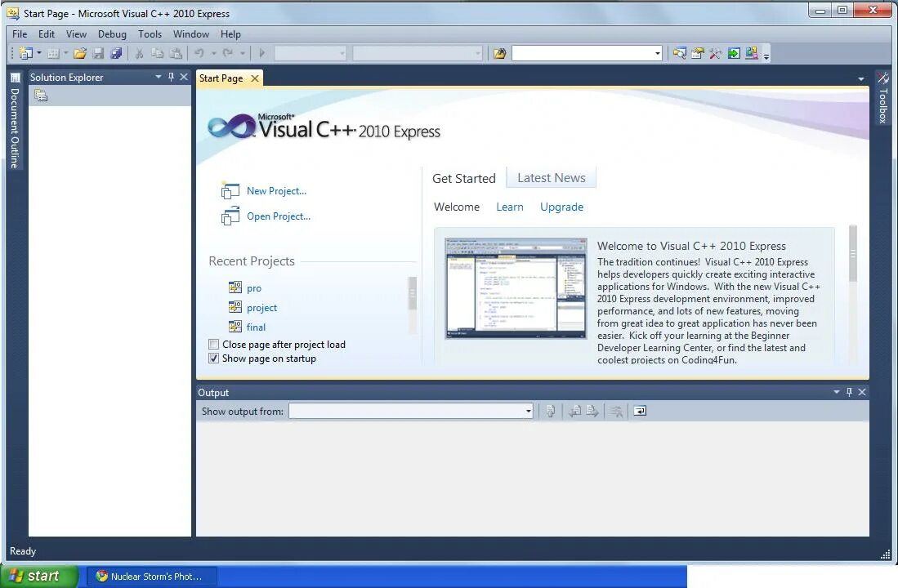Image resolution: width=898 pixels, height=588 pixels.
Task: Pin the Output panel with auto-hide pushpin
Action: 849,392
